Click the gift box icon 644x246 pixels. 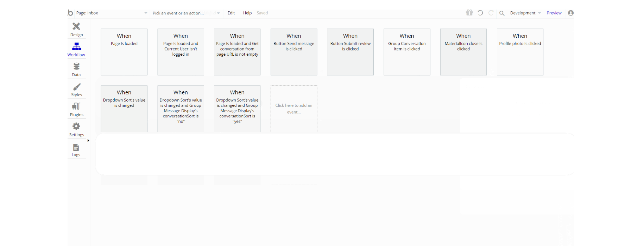pos(469,13)
